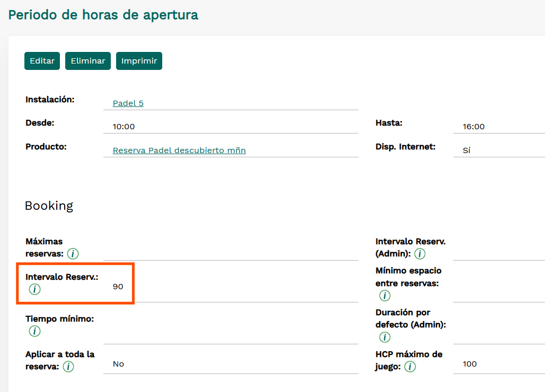Click the Booking section heading

(x=49, y=206)
